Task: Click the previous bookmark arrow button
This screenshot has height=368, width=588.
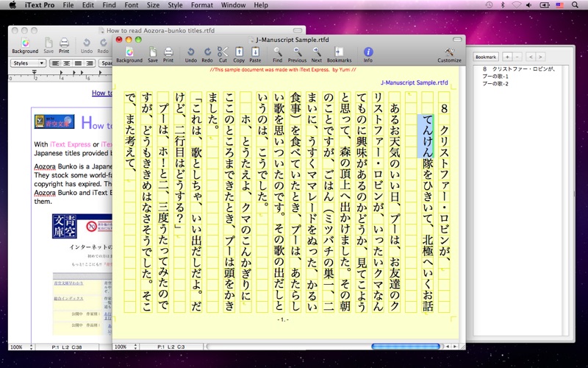Action: (531, 57)
